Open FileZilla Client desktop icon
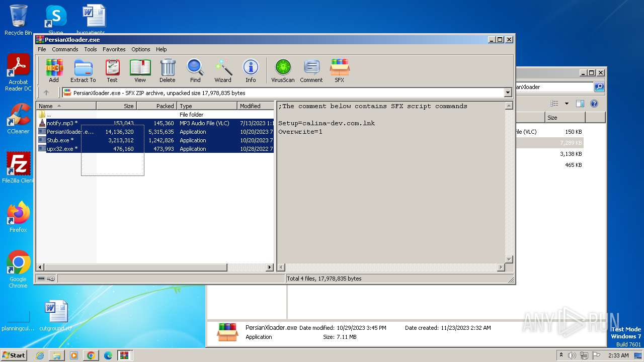Viewport: 644px width, 362px height. [x=18, y=167]
